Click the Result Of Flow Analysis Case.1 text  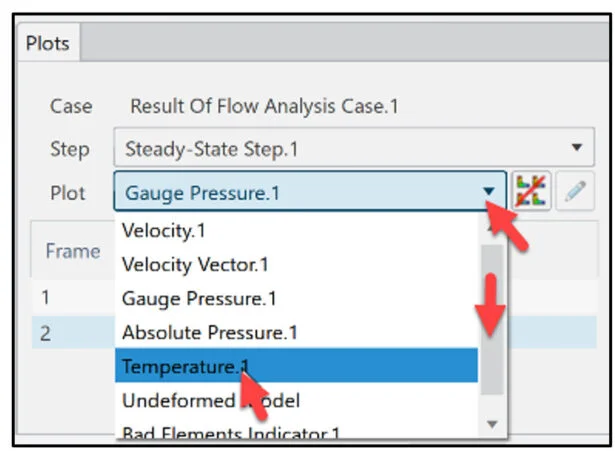(x=264, y=106)
